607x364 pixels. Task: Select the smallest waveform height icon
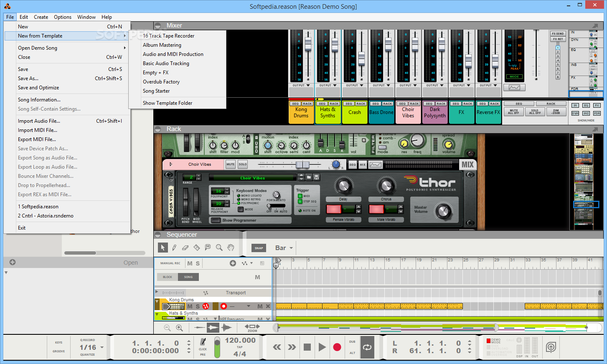coord(200,328)
